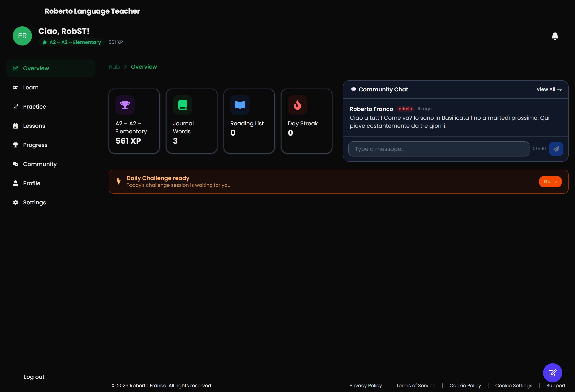Image resolution: width=575 pixels, height=392 pixels.
Task: Click the FR avatar circle
Action: click(x=22, y=36)
